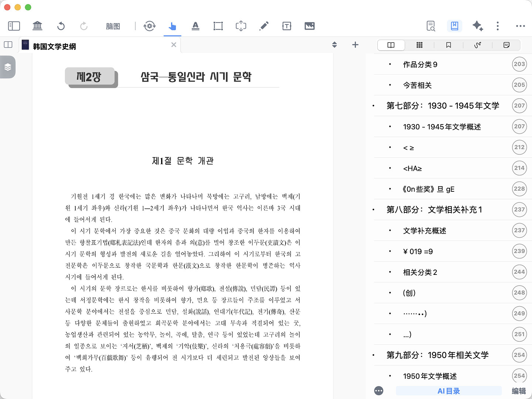Viewport: 532px width, 399px height.
Task: Open the document search icon
Action: pyautogui.click(x=431, y=26)
